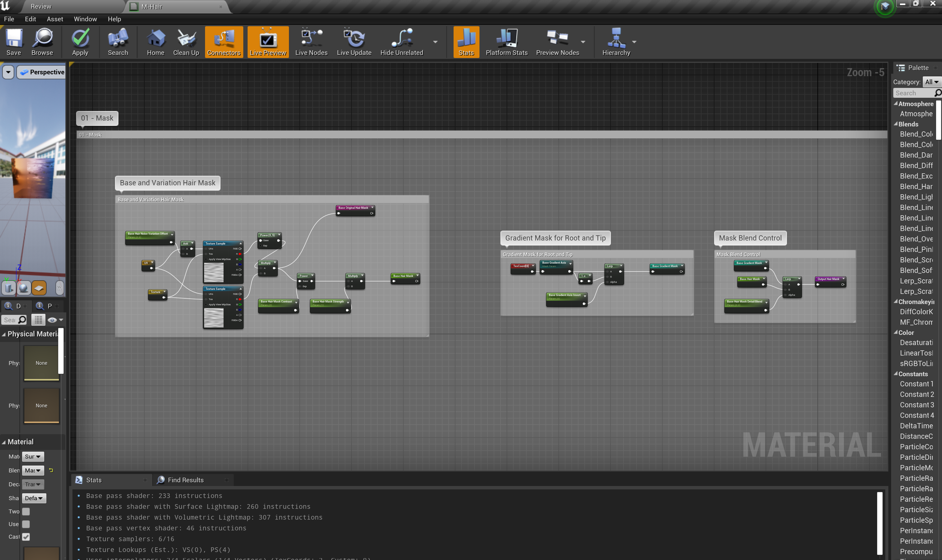
Task: Click the Hide Unrelated toolbar icon
Action: pyautogui.click(x=401, y=42)
